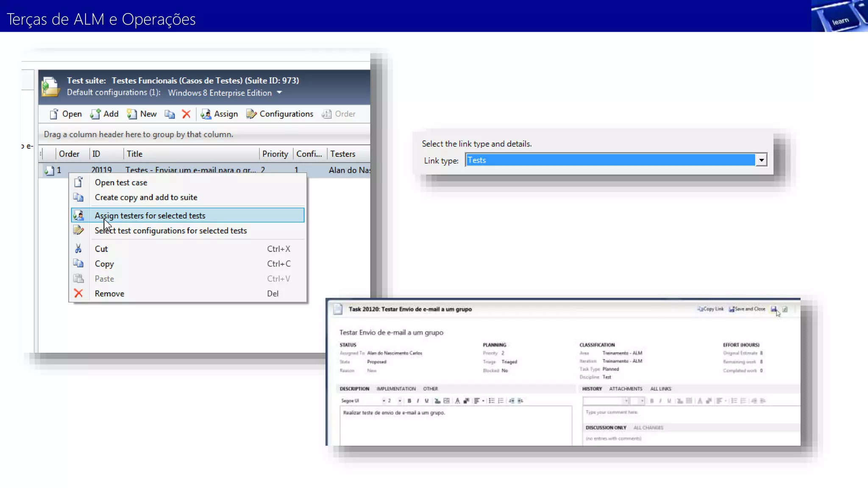Click the copy icon beside New

[x=170, y=114]
